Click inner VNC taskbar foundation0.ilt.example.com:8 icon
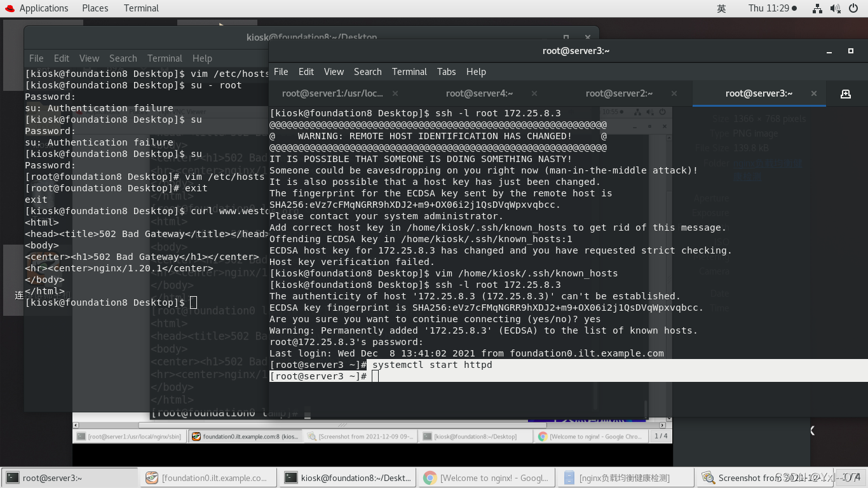The width and height of the screenshot is (868, 488). [x=196, y=437]
